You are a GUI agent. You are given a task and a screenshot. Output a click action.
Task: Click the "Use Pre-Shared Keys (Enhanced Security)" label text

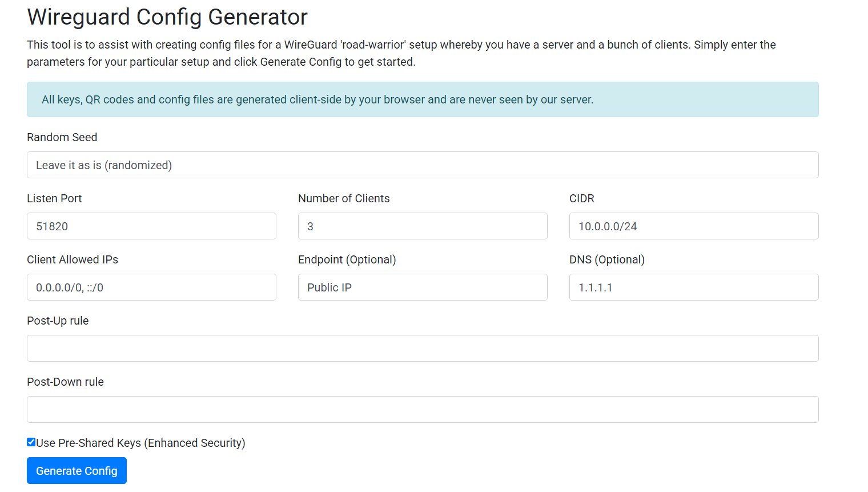pyautogui.click(x=140, y=443)
